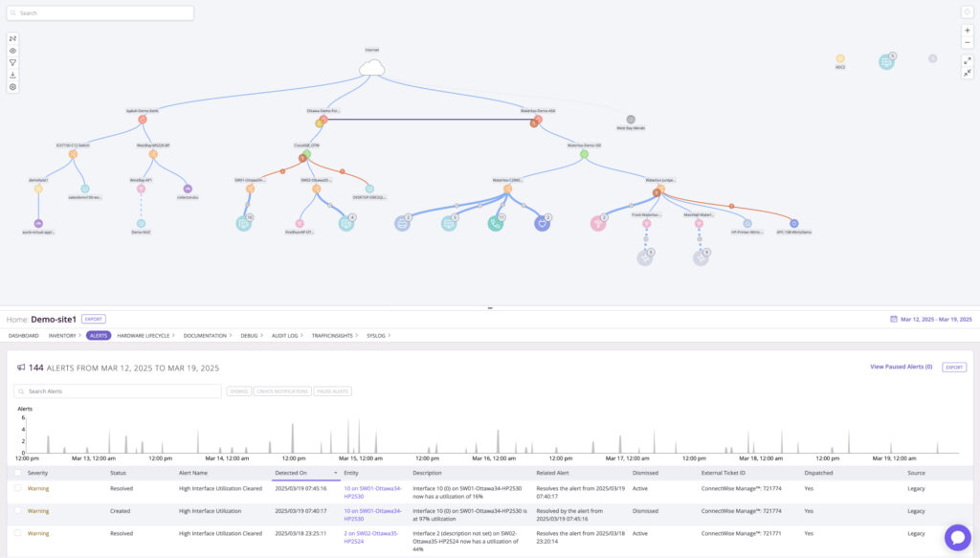Click the calendar icon near the date range
The image size is (980, 558).
click(x=896, y=318)
